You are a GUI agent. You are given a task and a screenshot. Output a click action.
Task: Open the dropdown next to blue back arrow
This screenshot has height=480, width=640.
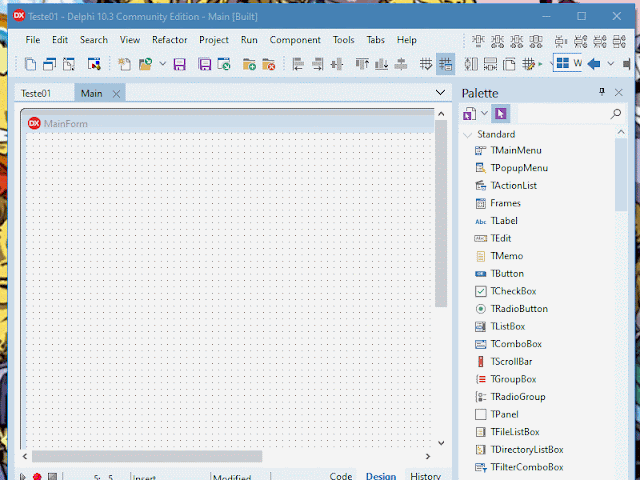pos(611,64)
